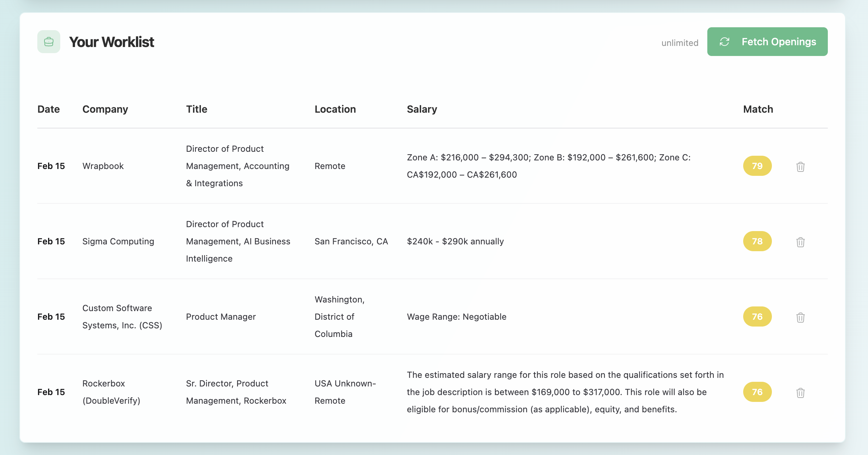Click the Rockerbox match score 76 badge
Viewport: 868px width, 455px height.
757,392
